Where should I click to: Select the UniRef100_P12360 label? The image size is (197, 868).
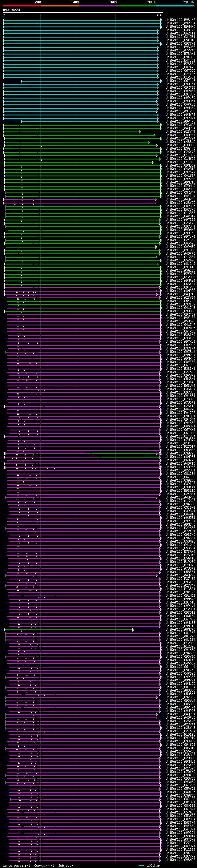coord(180,277)
